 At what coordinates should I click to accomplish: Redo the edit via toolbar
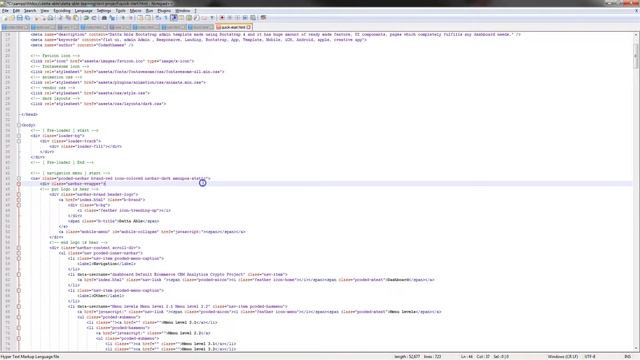pos(94,18)
